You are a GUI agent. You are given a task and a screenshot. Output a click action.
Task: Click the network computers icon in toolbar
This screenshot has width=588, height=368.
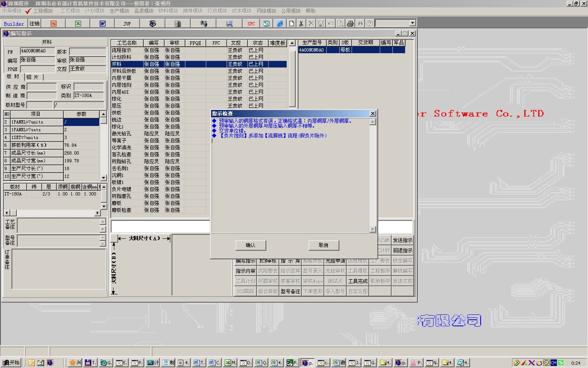(203, 24)
